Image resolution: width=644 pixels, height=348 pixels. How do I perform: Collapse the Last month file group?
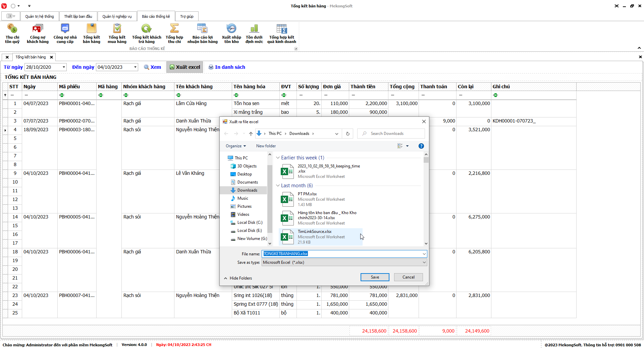pyautogui.click(x=278, y=186)
